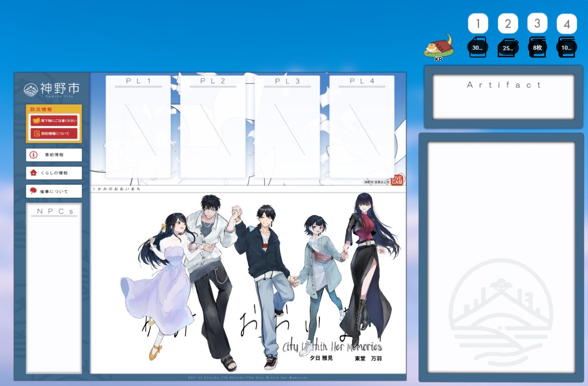Image resolution: width=588 pixels, height=386 pixels.
Task: Select the PL 2 character slot
Action: [x=212, y=126]
